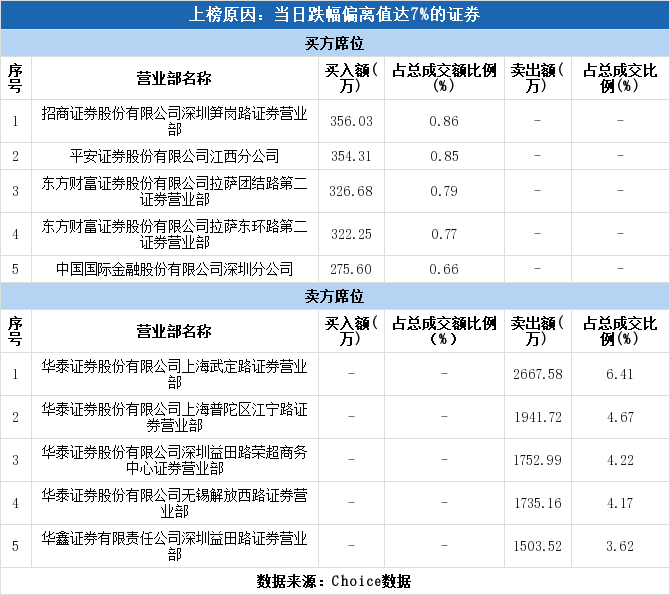Click the sell ratio 4.22

click(620, 460)
